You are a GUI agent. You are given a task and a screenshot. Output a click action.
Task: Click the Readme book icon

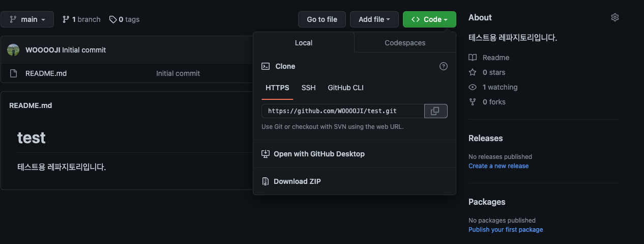click(473, 58)
